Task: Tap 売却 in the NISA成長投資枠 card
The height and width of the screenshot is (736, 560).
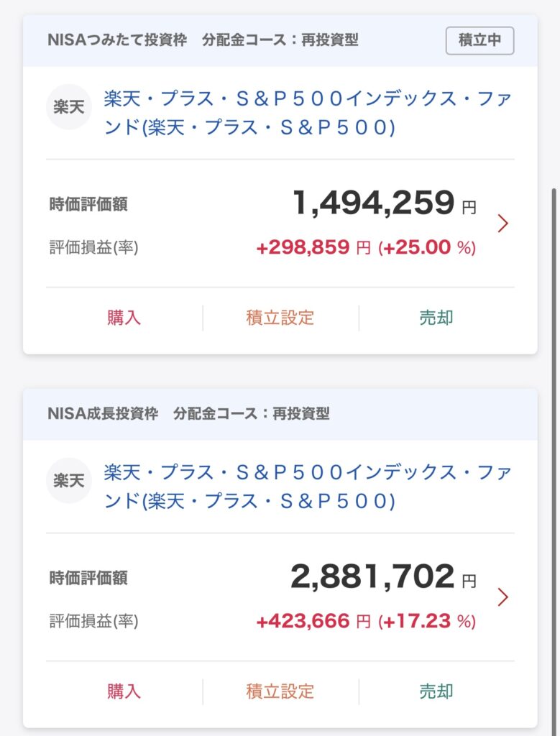Action: coord(436,691)
